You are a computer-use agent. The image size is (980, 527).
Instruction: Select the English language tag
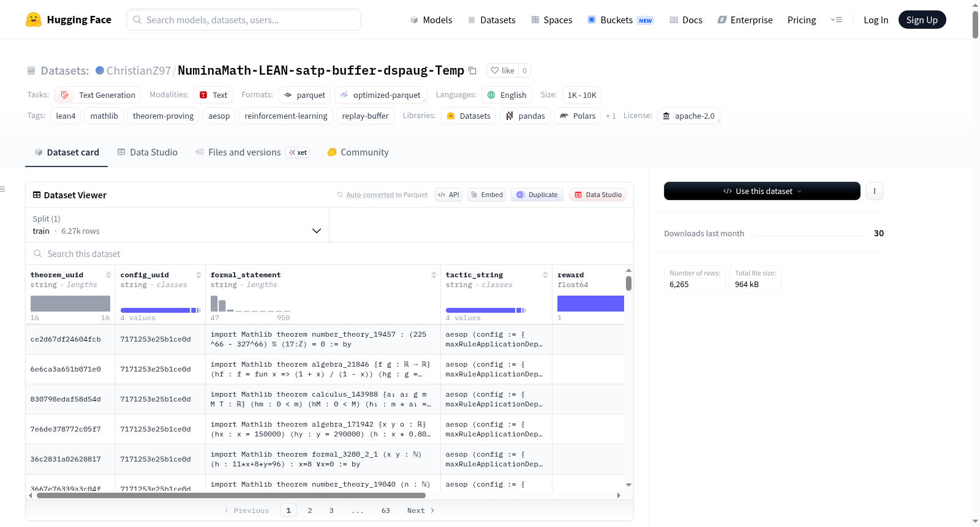coord(507,95)
